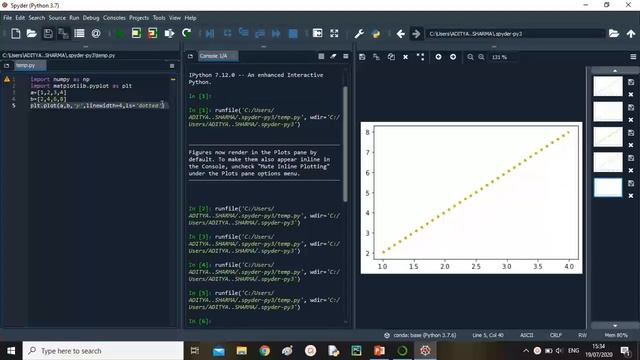
Task: Click the Mem 80% status indicator
Action: pos(616,335)
